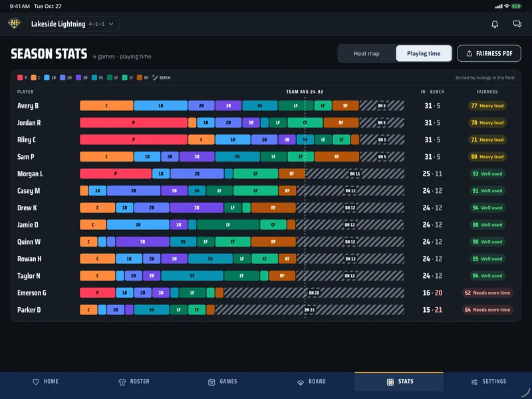Select Emerson G's bench BN 20 segment
Viewport: 532px width, 399px height.
coord(314,292)
